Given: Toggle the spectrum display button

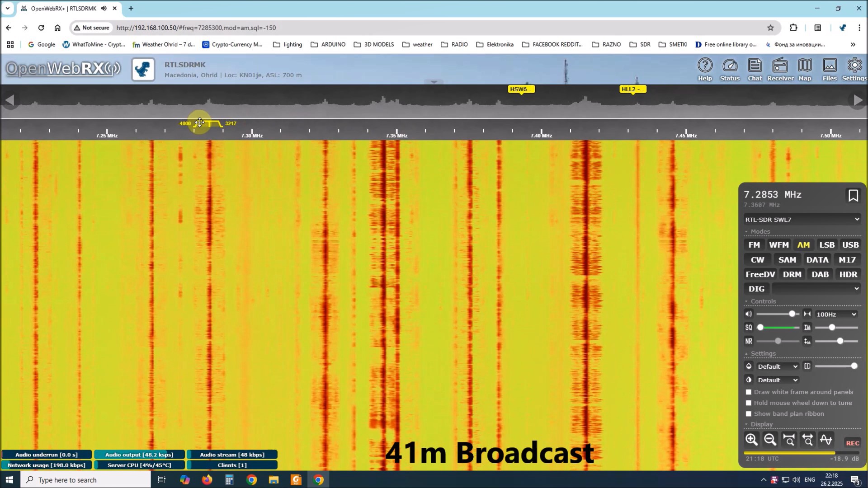Looking at the screenshot, I should tap(826, 439).
